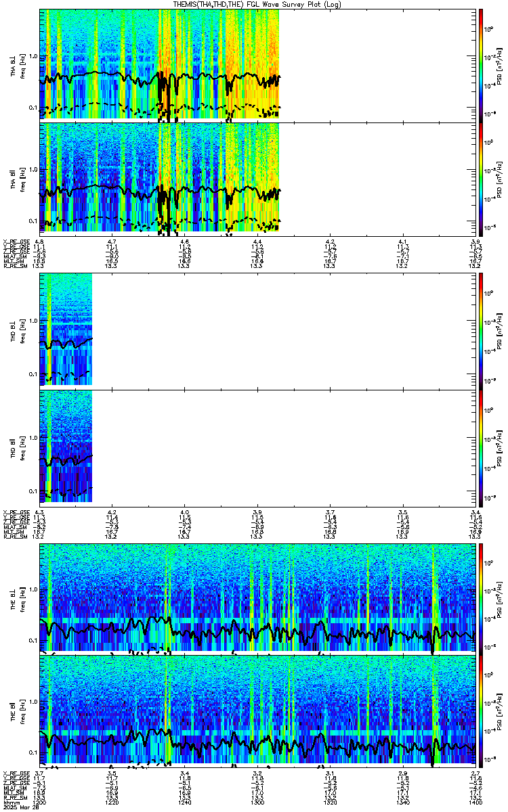Click the 0.1 frequency tick on THE B-parallel
The height and width of the screenshot is (812, 508).
(x=33, y=752)
